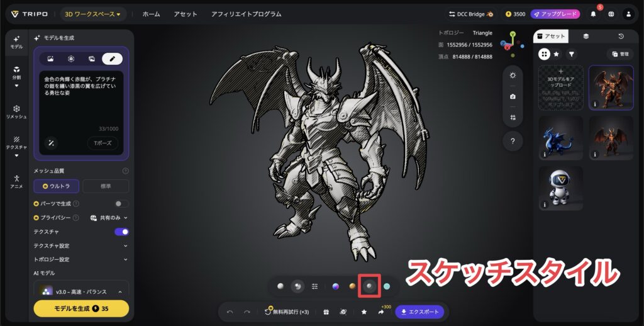Image resolution: width=644 pixels, height=326 pixels.
Task: Switch to the アセット tab
Action: pyautogui.click(x=551, y=37)
